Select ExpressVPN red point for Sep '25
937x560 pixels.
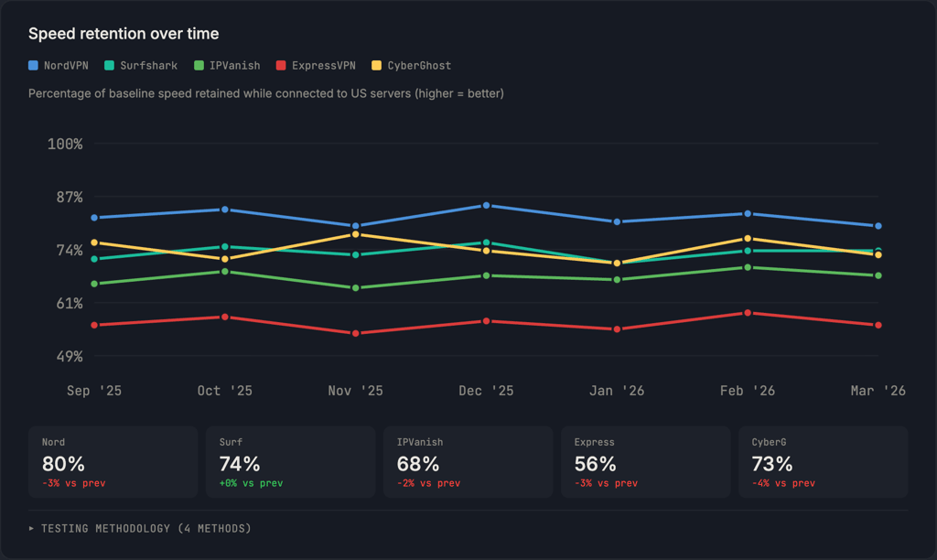[94, 325]
